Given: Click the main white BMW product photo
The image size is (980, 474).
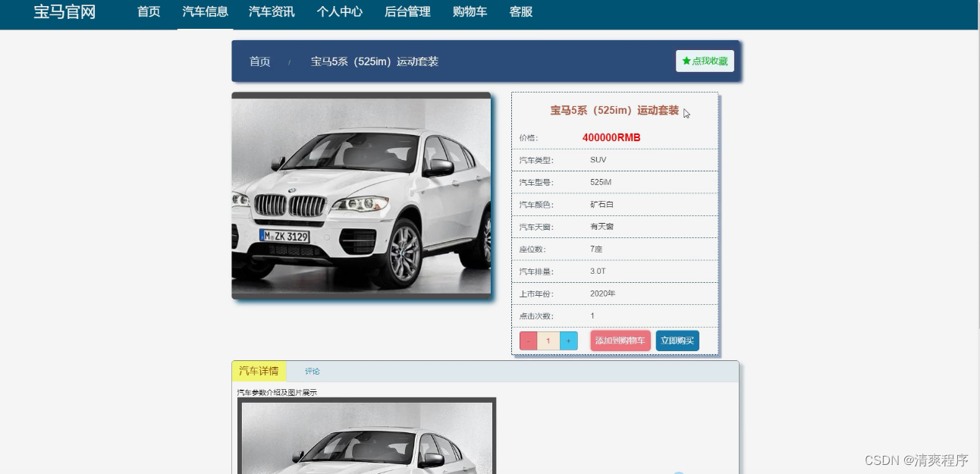Looking at the screenshot, I should (362, 196).
